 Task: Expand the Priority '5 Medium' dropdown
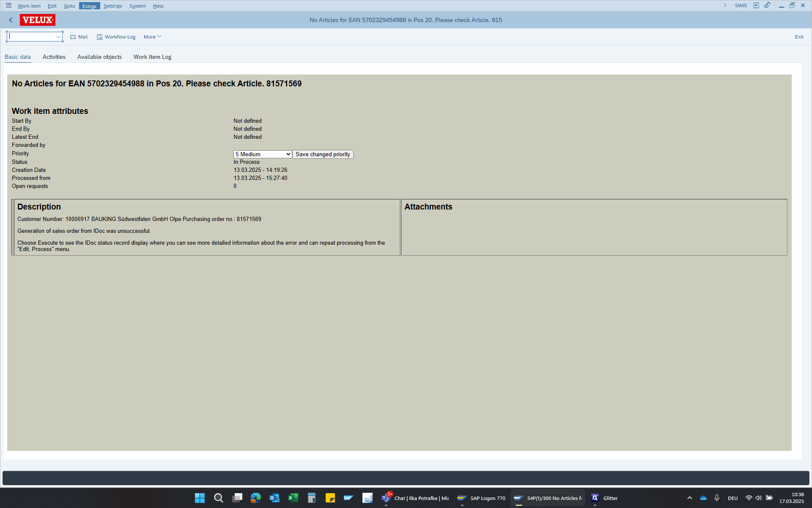(x=263, y=154)
